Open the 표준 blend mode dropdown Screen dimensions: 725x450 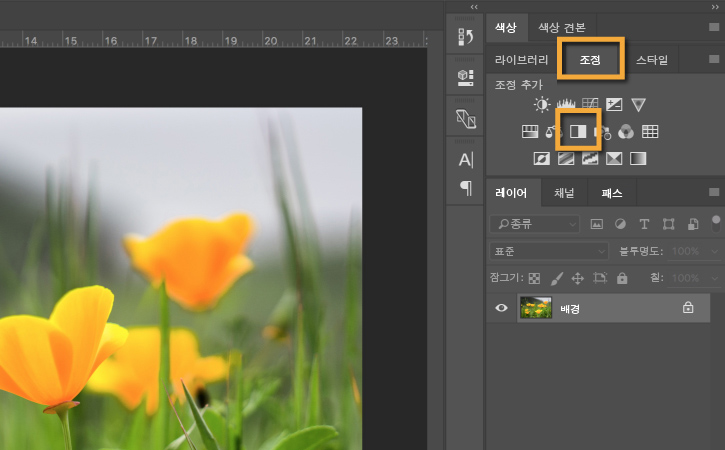549,251
